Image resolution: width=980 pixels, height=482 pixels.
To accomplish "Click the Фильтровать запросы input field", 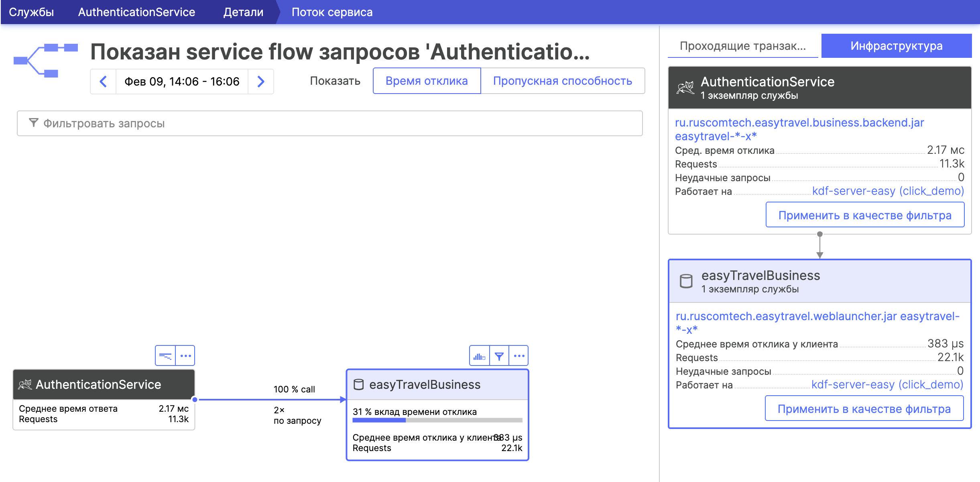I will coord(329,123).
